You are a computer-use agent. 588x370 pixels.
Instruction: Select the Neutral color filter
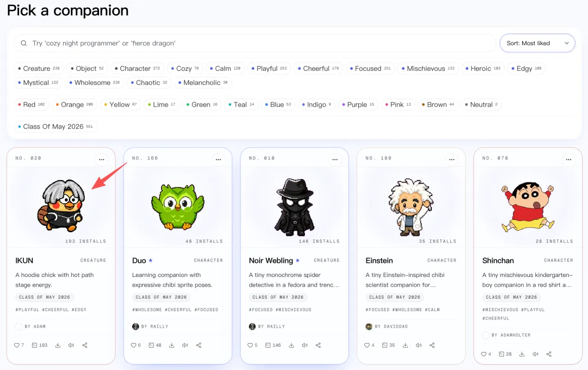[481, 104]
